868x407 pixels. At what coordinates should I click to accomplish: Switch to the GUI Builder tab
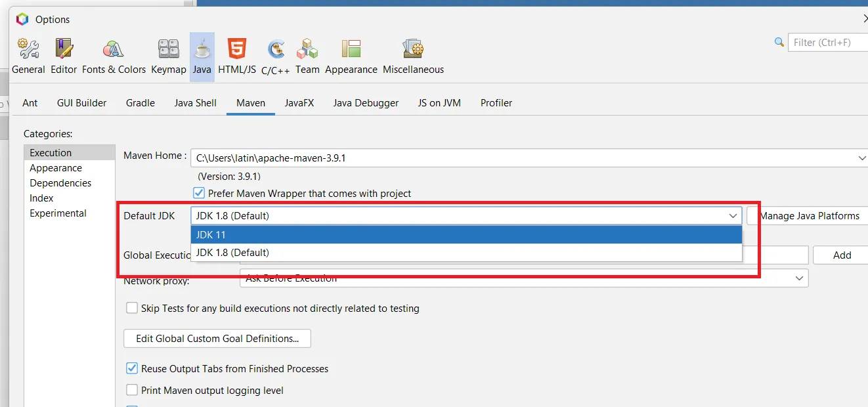(82, 103)
